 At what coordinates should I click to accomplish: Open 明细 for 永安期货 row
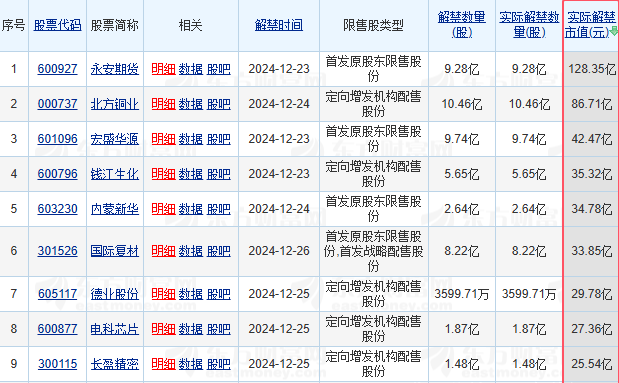pos(163,69)
